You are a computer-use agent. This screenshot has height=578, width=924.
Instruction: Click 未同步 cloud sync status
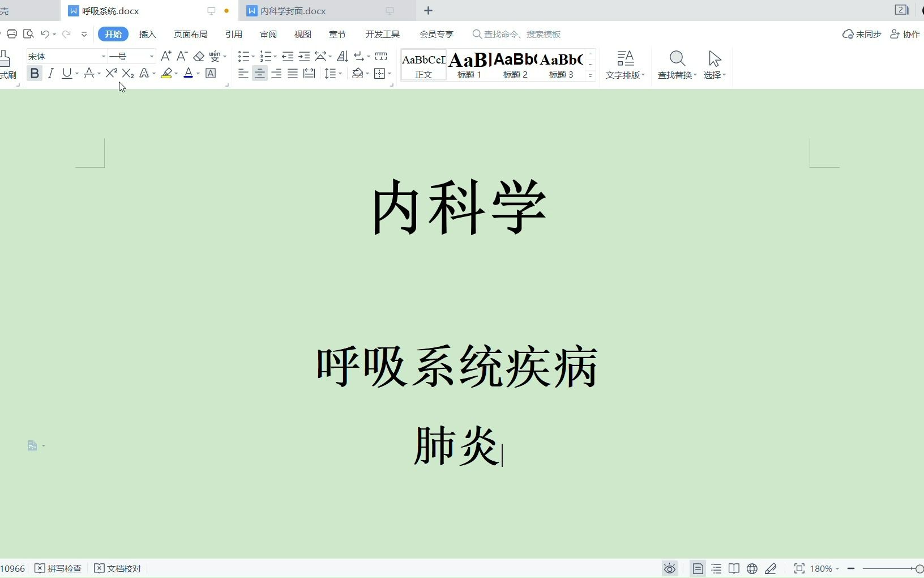point(862,35)
